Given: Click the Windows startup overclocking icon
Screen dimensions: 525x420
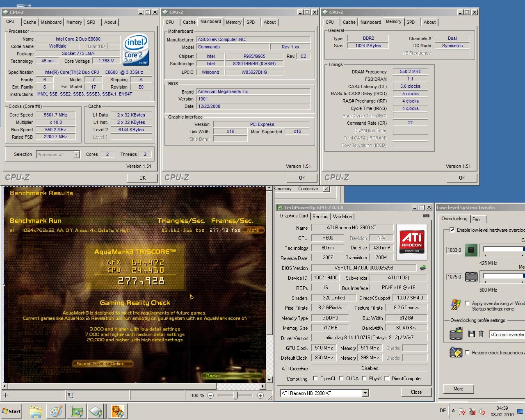Looking at the screenshot, I should pos(455,305).
